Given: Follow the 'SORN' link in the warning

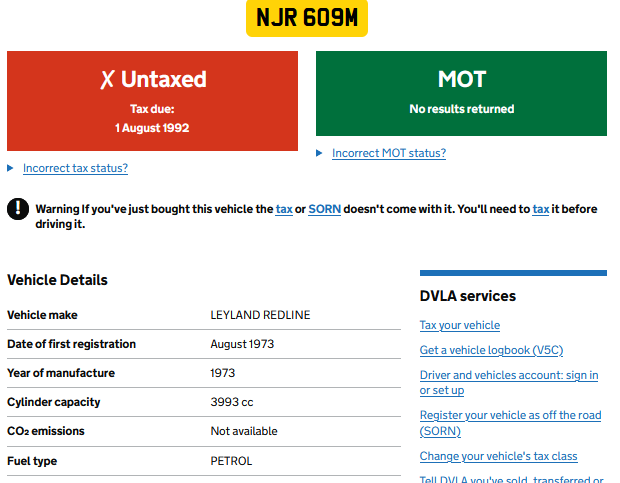Looking at the screenshot, I should tap(324, 209).
